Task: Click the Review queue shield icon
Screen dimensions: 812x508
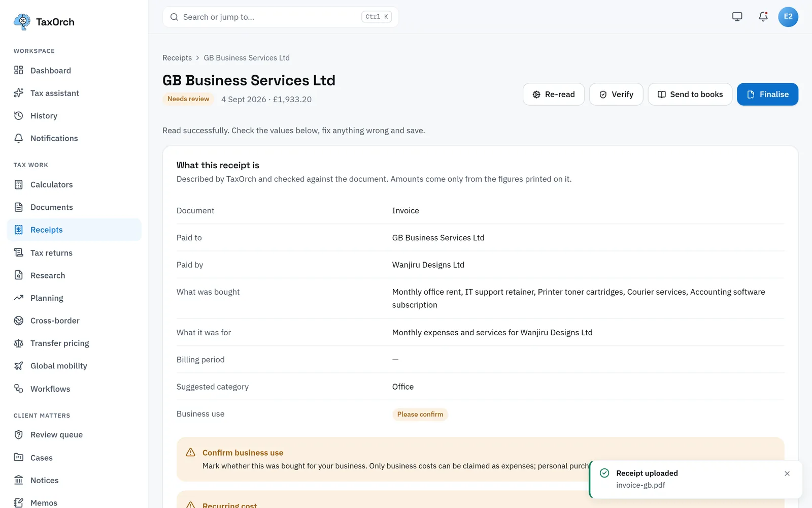Action: [x=19, y=435]
